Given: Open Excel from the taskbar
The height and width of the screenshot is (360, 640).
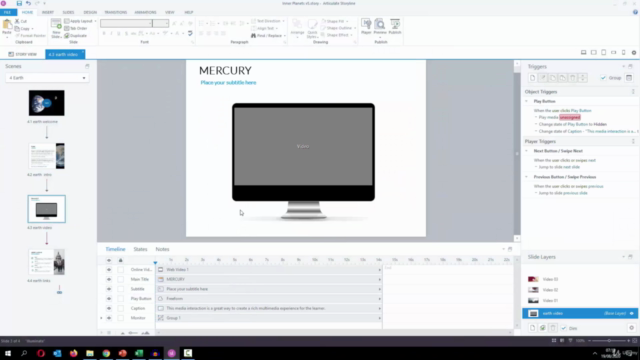Looking at the screenshot, I should tap(139, 353).
